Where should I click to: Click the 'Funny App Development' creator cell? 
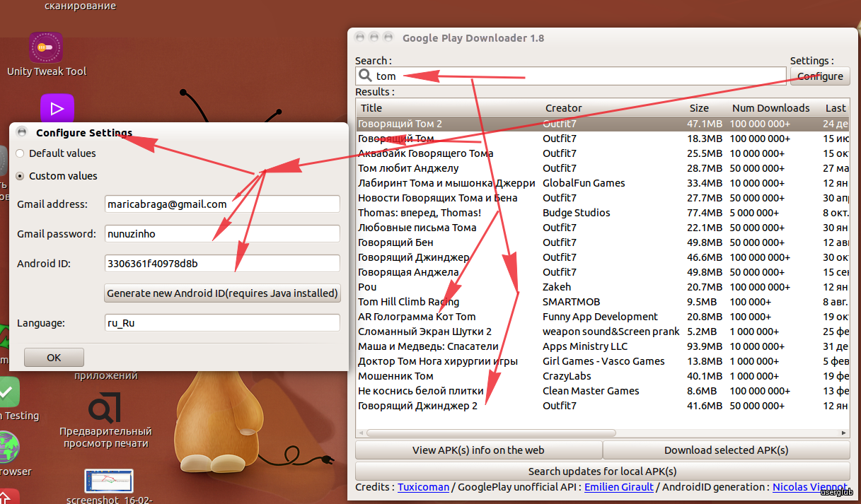point(600,317)
